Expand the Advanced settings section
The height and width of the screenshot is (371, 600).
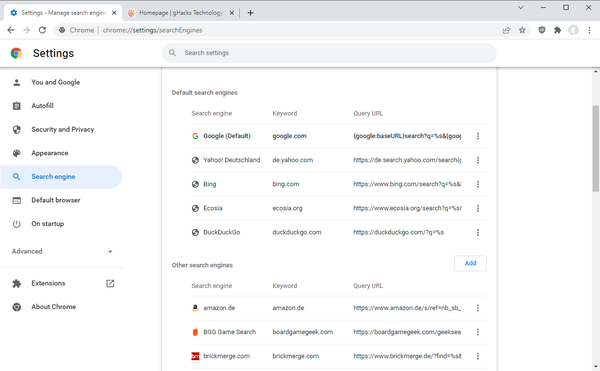tap(61, 251)
